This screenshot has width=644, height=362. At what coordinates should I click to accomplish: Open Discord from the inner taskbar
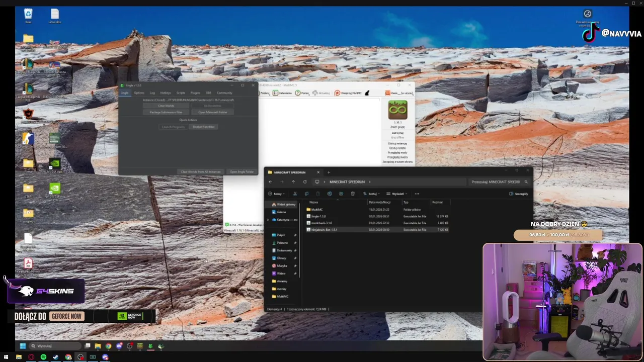[x=119, y=346]
